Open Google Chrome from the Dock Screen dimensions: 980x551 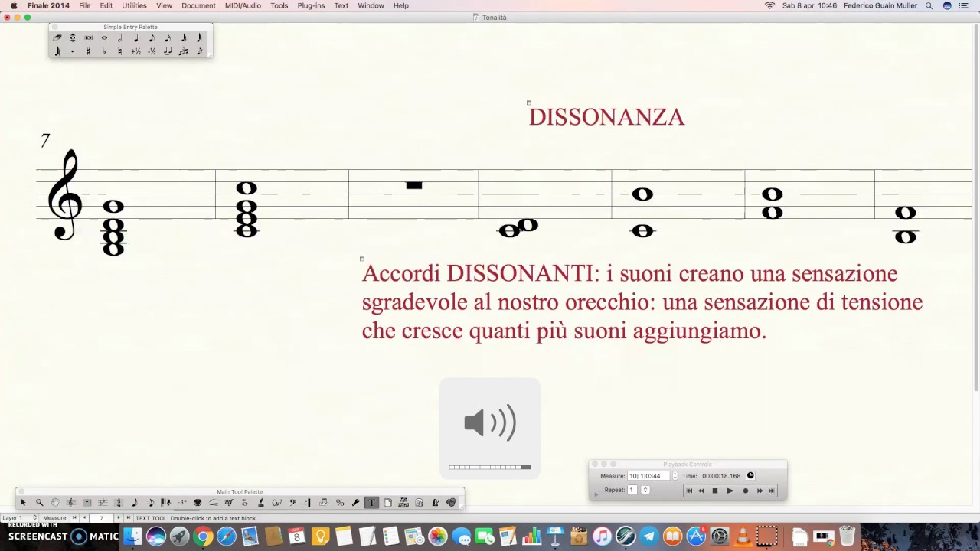point(203,536)
